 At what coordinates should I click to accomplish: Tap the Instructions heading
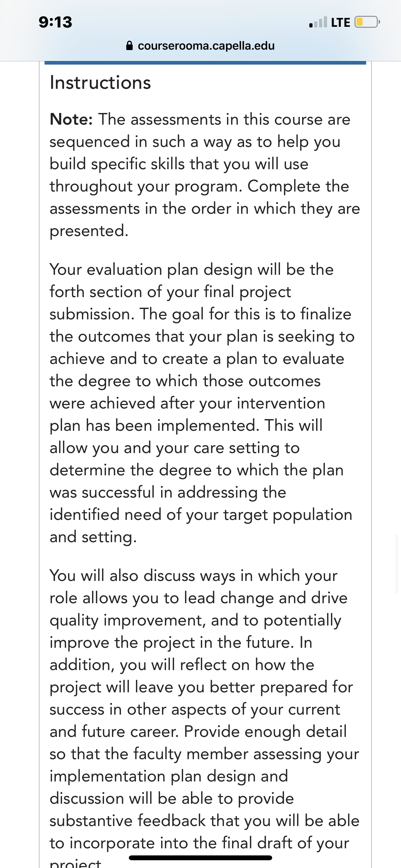point(100,83)
